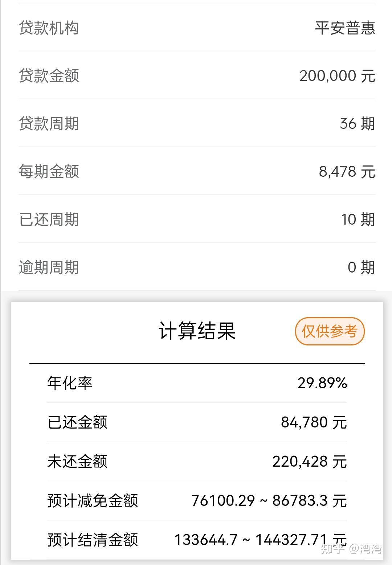Tap the 计算结果 heading
392x565 pixels.
click(x=197, y=331)
